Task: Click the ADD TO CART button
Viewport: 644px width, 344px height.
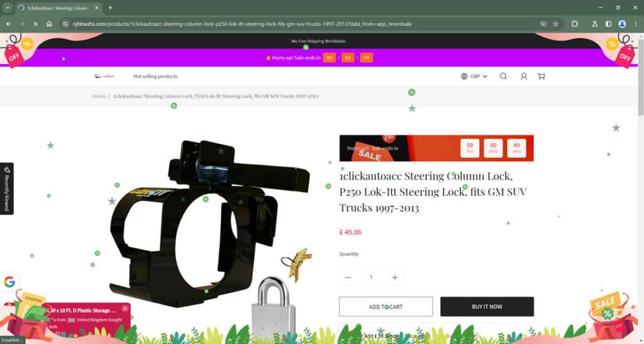Action: click(x=386, y=307)
